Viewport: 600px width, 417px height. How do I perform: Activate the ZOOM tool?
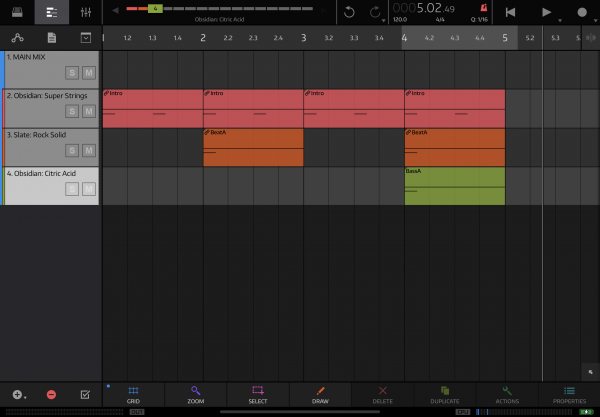click(x=196, y=395)
